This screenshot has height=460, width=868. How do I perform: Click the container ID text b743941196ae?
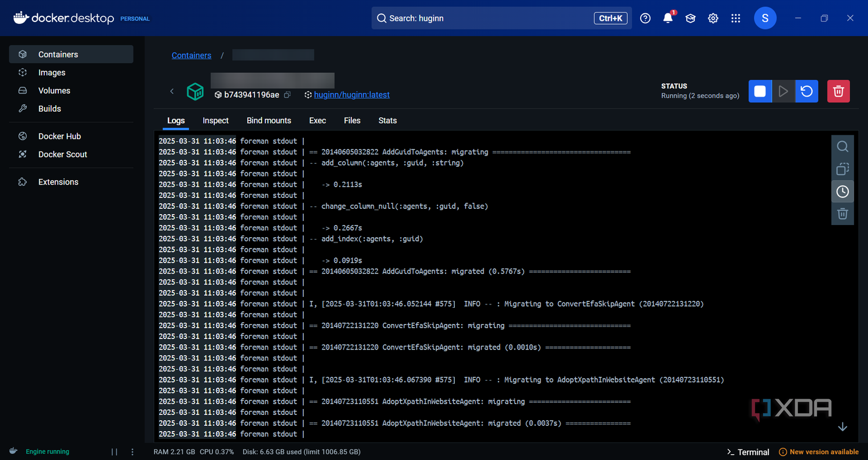(252, 94)
